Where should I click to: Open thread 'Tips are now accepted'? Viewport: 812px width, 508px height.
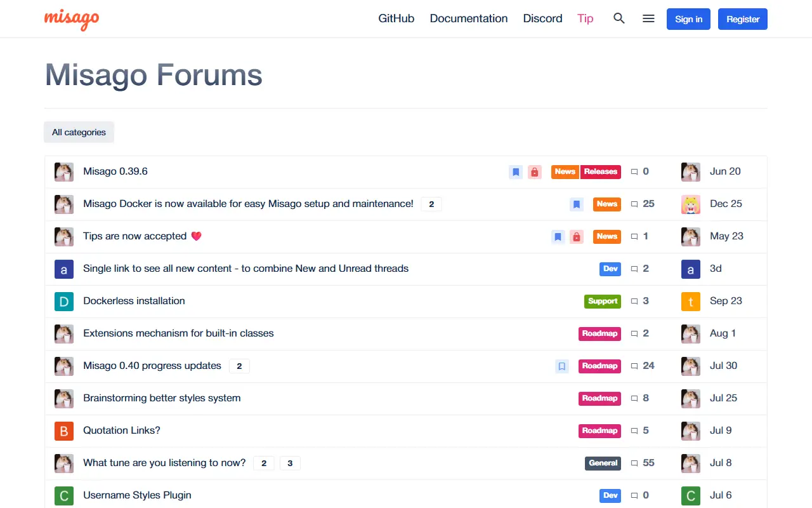142,236
